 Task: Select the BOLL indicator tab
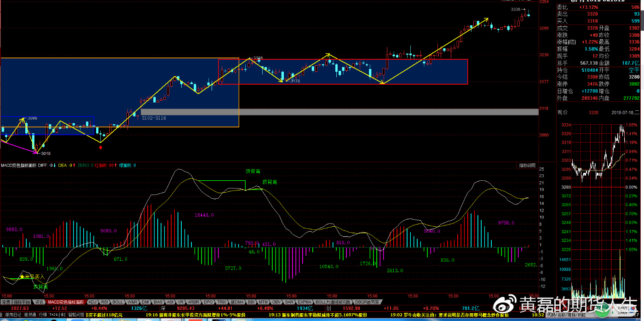(118, 302)
